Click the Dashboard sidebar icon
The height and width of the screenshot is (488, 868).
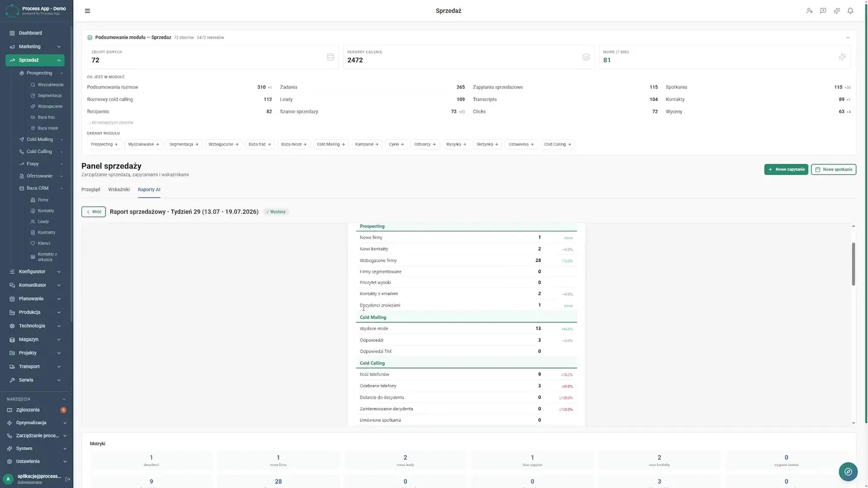pos(12,33)
